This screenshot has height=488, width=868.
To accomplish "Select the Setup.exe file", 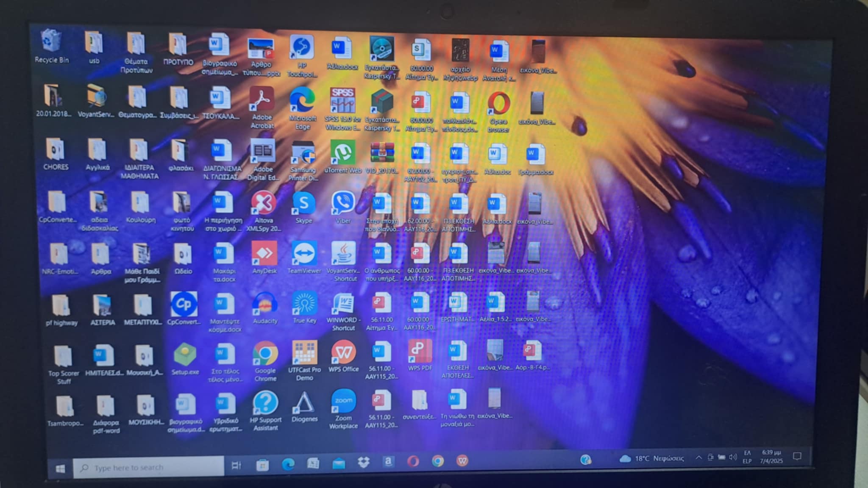I will (x=185, y=359).
